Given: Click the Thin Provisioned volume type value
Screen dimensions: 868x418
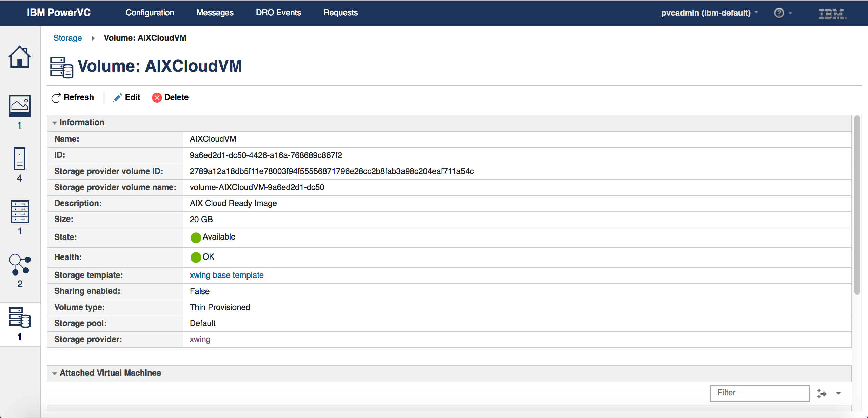Looking at the screenshot, I should tap(220, 307).
